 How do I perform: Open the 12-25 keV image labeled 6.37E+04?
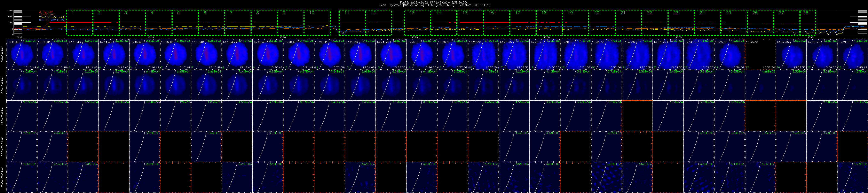tap(22, 116)
